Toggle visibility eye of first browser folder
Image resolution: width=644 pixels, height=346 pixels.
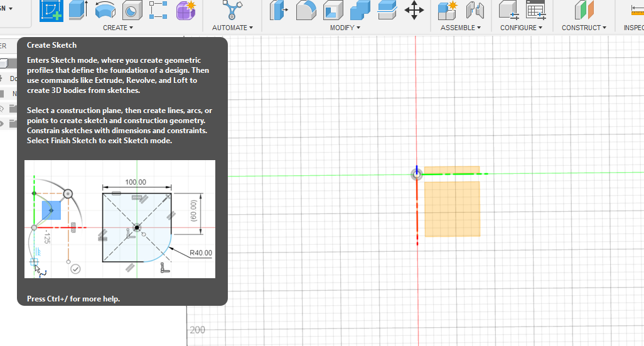click(x=2, y=109)
